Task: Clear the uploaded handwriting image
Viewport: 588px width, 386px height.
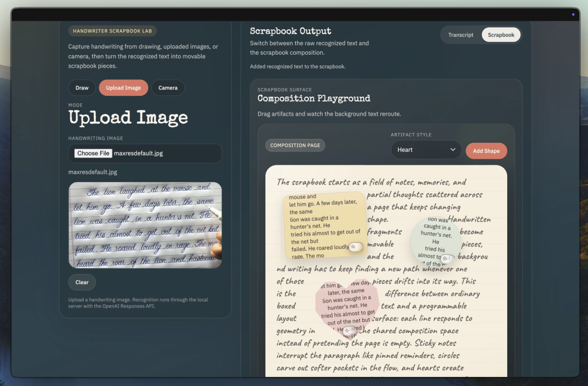Action: [82, 282]
